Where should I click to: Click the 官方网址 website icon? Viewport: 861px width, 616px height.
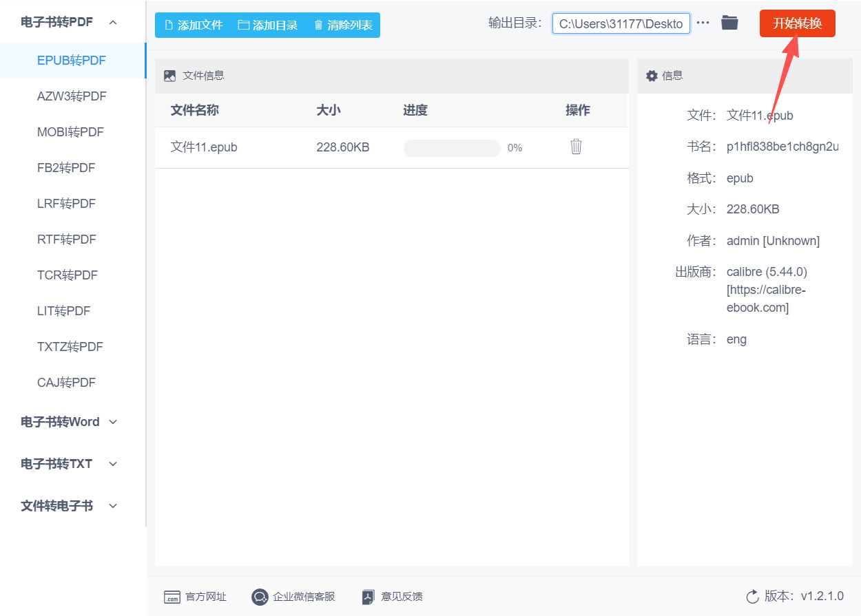[172, 597]
